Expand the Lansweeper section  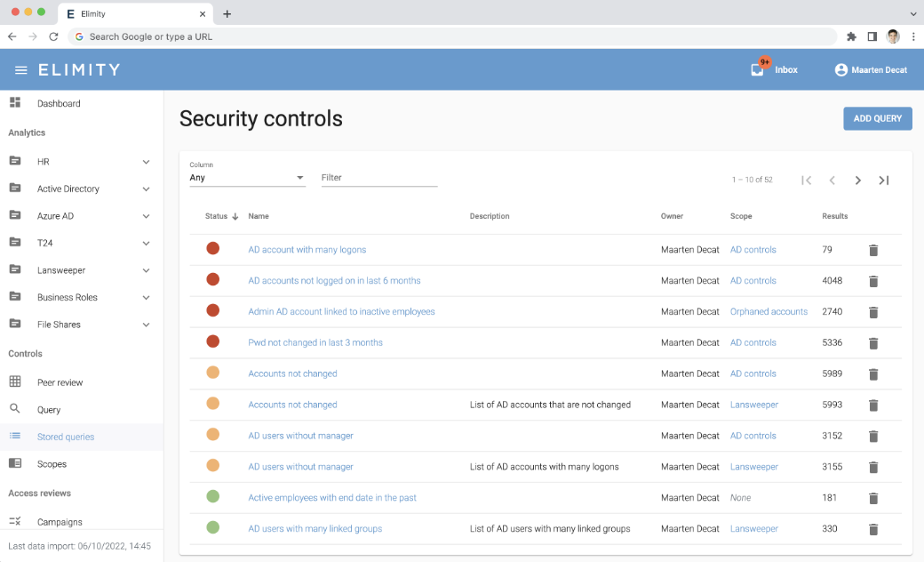point(146,270)
